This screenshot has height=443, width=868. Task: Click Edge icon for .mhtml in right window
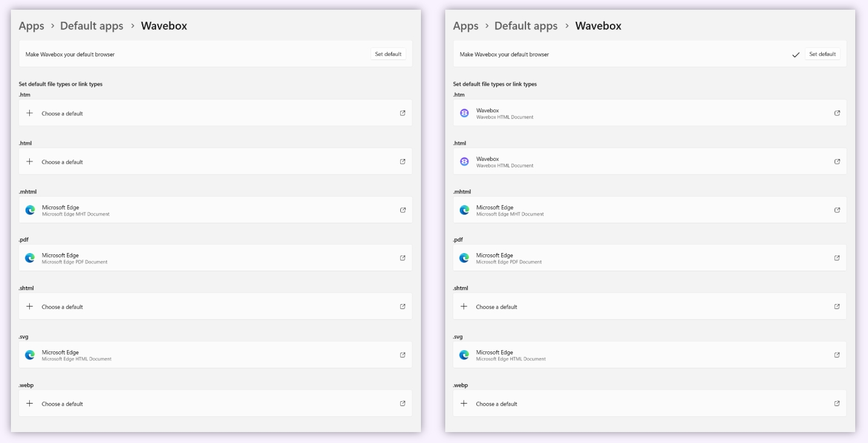[464, 210]
